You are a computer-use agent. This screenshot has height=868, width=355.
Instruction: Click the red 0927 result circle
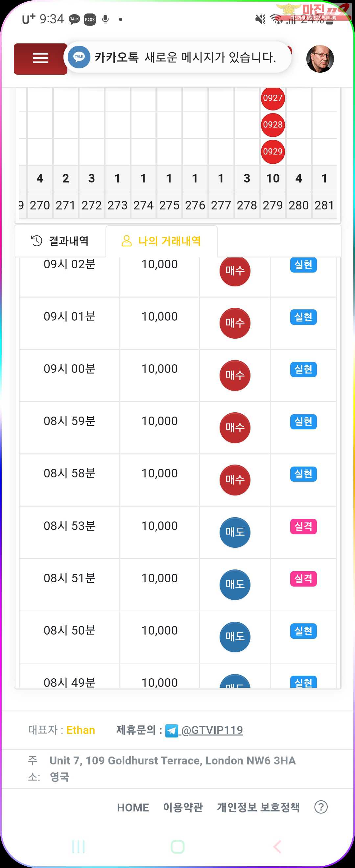tap(272, 98)
